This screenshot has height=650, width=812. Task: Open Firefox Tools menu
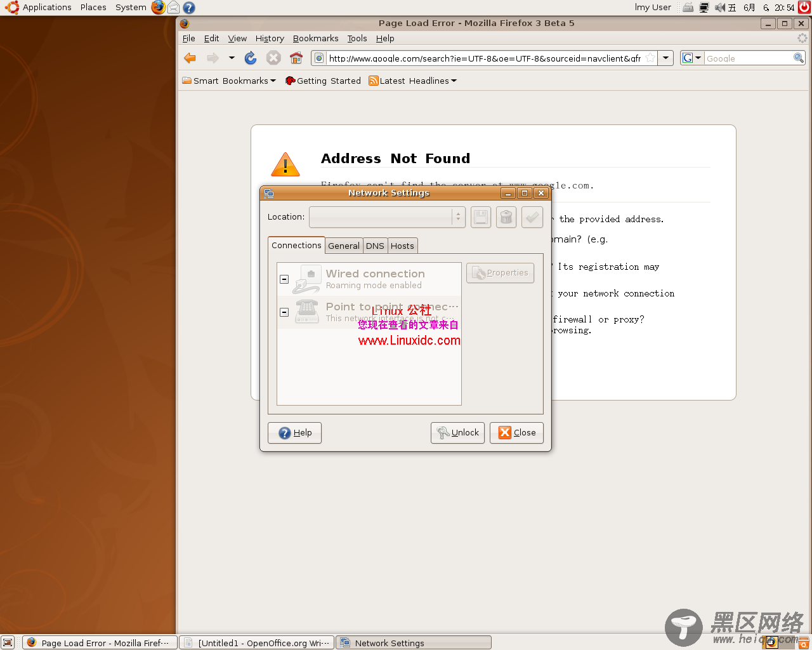point(357,38)
